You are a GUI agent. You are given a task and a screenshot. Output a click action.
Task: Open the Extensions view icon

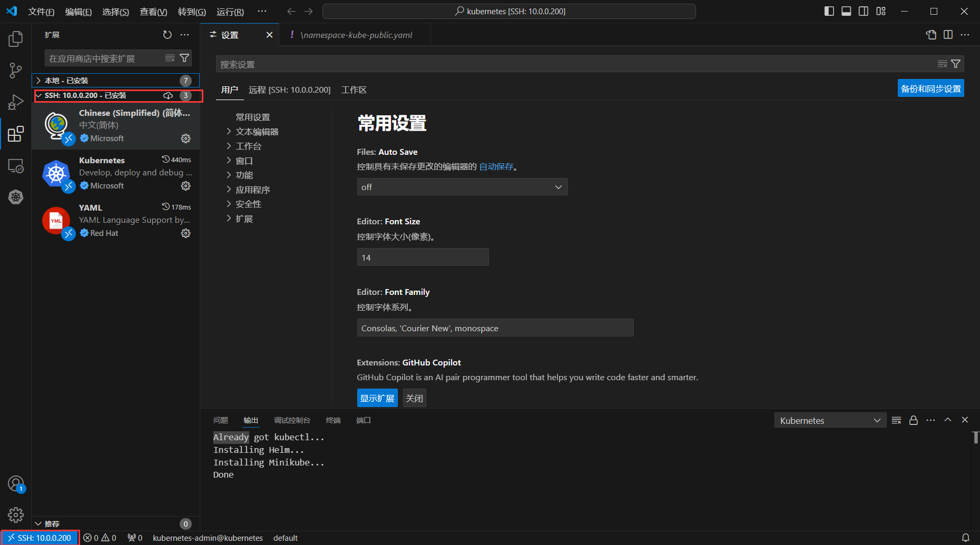[x=16, y=134]
